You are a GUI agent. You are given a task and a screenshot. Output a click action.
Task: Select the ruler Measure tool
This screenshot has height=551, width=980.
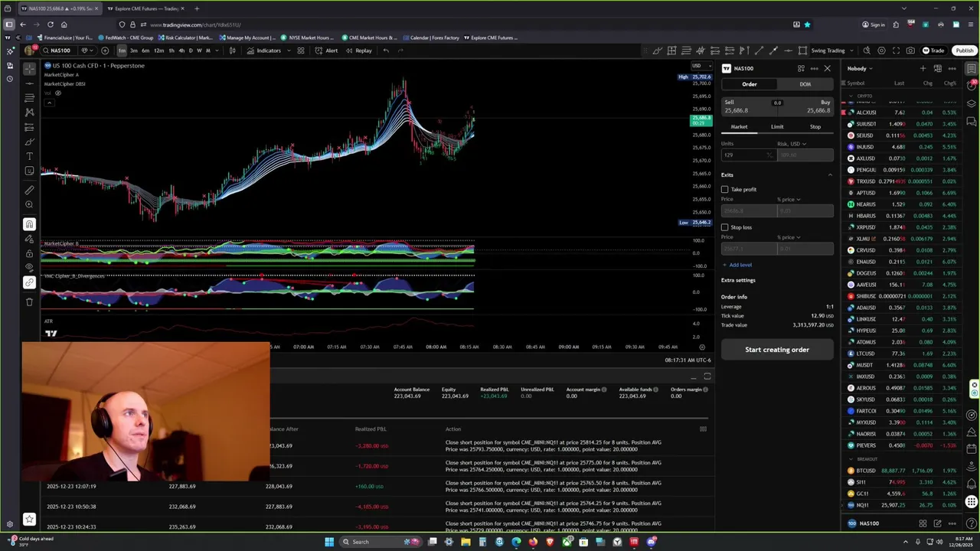pyautogui.click(x=29, y=190)
